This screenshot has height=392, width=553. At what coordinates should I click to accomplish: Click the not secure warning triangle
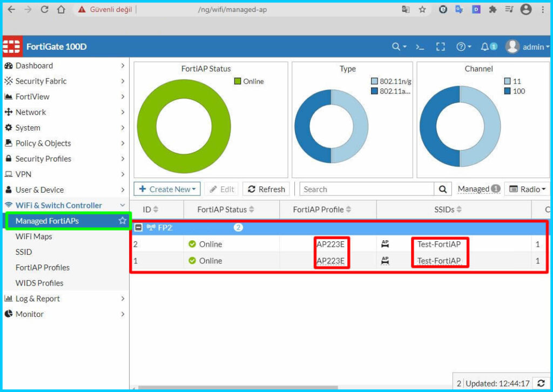click(x=82, y=10)
